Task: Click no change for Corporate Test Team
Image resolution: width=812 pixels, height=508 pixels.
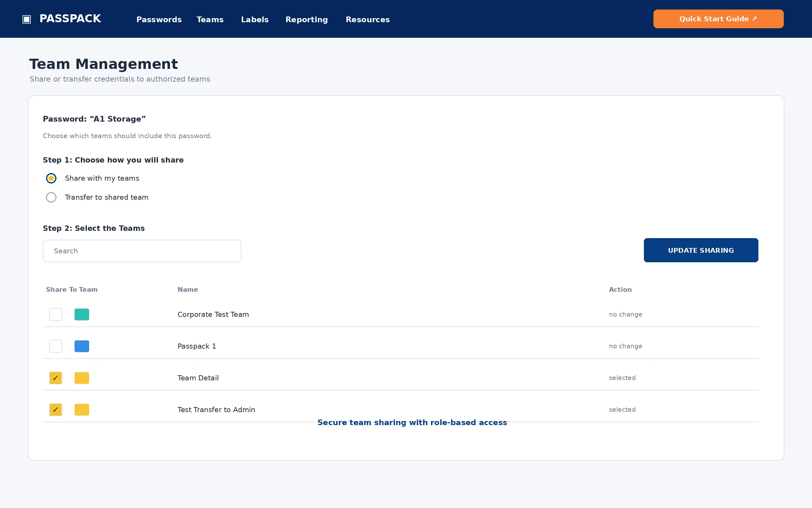Action: (625, 314)
